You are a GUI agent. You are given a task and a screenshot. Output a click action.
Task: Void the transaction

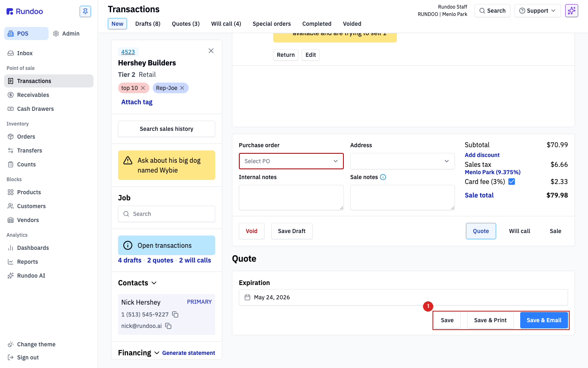pyautogui.click(x=252, y=231)
